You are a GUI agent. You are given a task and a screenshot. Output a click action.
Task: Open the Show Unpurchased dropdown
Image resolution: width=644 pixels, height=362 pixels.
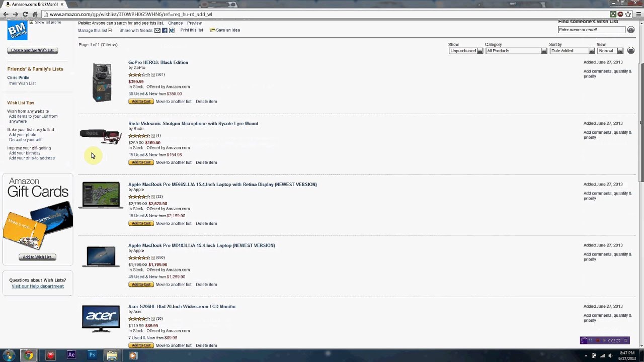466,51
